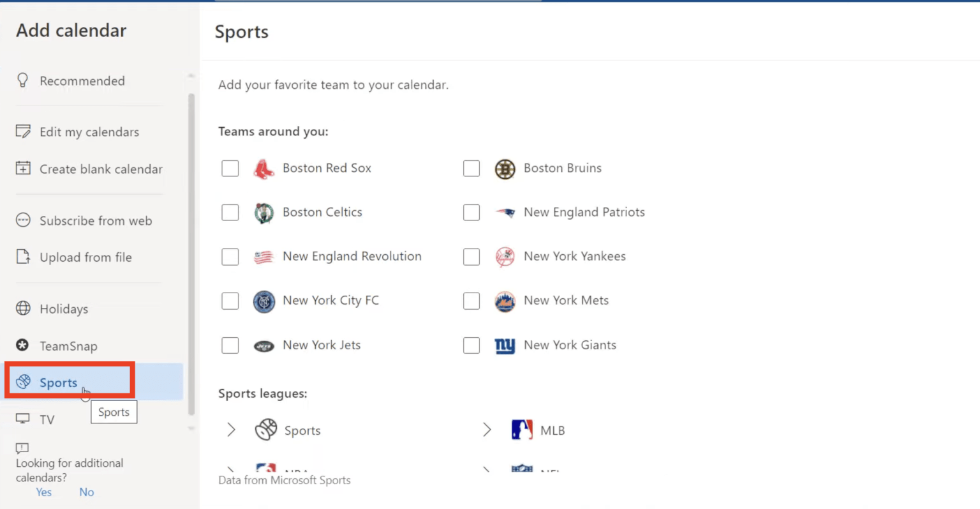Click the Boston Bruins logo icon
Image resolution: width=980 pixels, height=509 pixels.
(x=505, y=169)
